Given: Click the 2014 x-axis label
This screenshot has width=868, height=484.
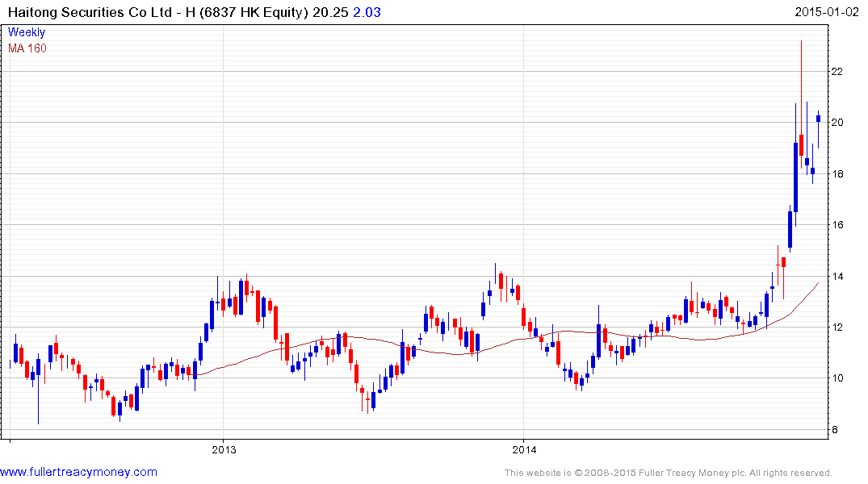Looking at the screenshot, I should tap(524, 449).
